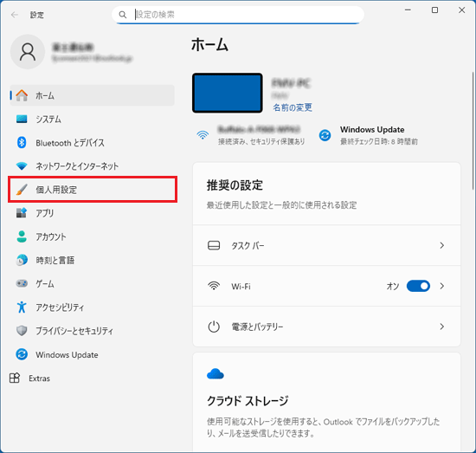Select ネットワークとインターネット in navigation
Viewport: 476px width, 453px height.
pyautogui.click(x=93, y=166)
